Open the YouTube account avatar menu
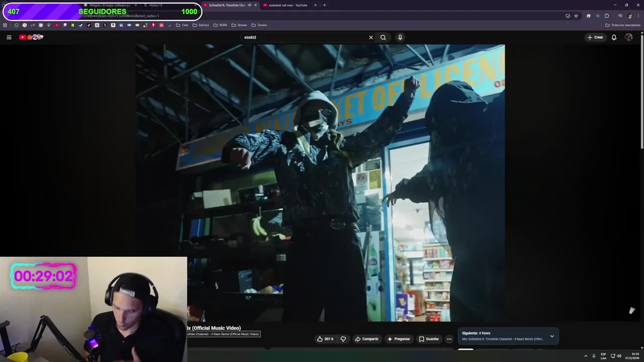This screenshot has height=362, width=644. tap(628, 37)
